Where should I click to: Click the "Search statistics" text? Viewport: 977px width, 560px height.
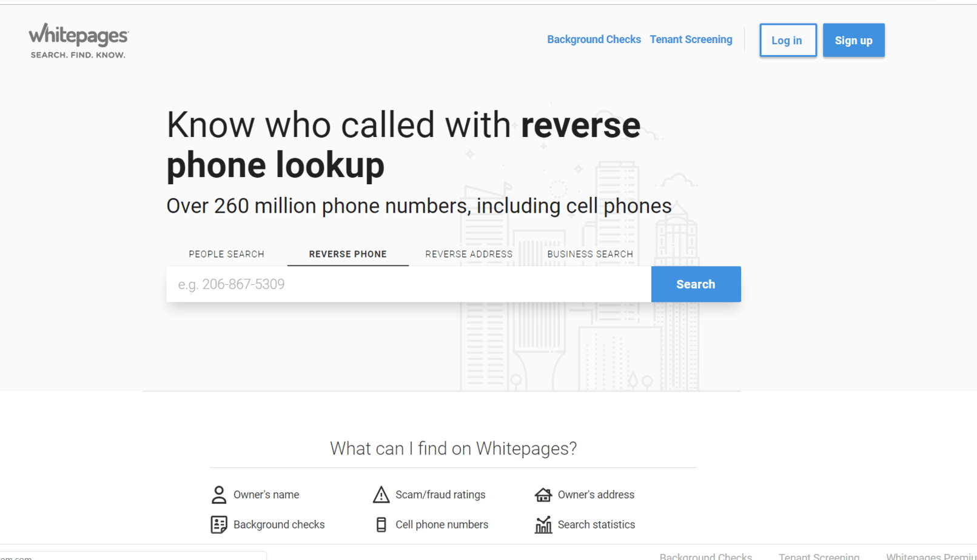[596, 524]
